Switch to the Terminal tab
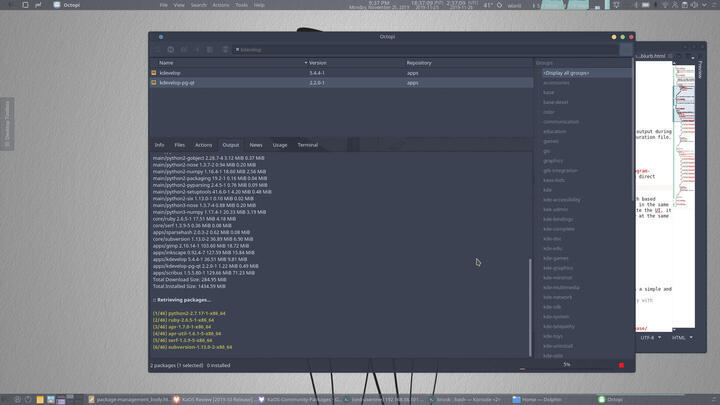The image size is (720, 405). point(308,145)
